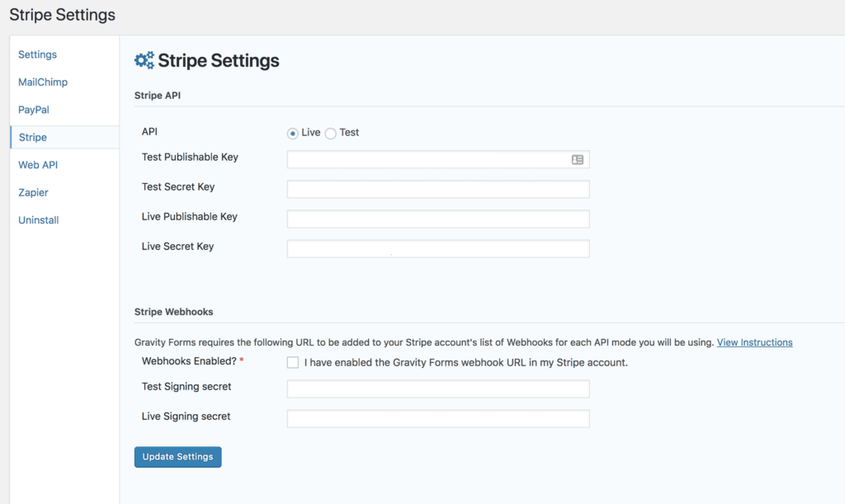Click the 'Stripe API' section heading
The width and height of the screenshot is (845, 504).
[x=158, y=96]
